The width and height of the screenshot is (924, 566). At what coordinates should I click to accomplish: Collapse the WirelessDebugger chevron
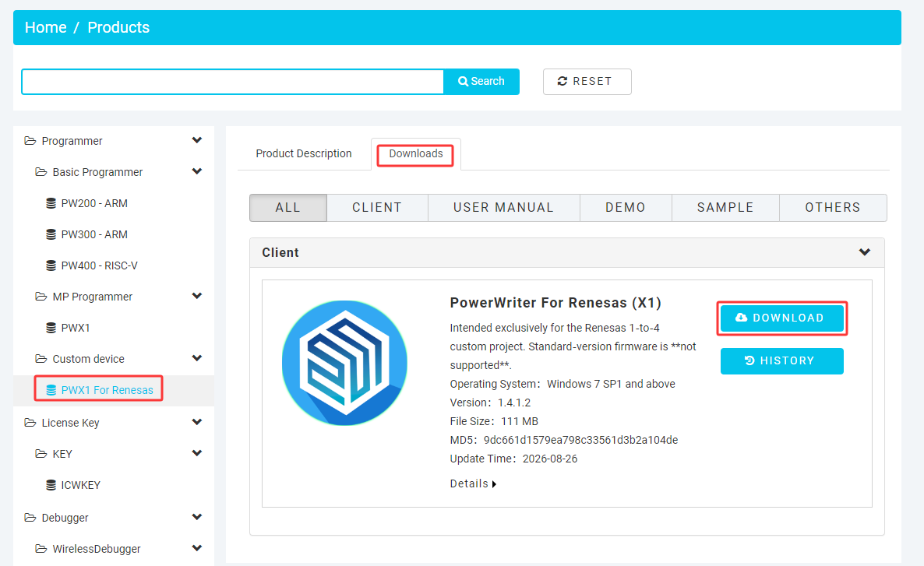197,548
